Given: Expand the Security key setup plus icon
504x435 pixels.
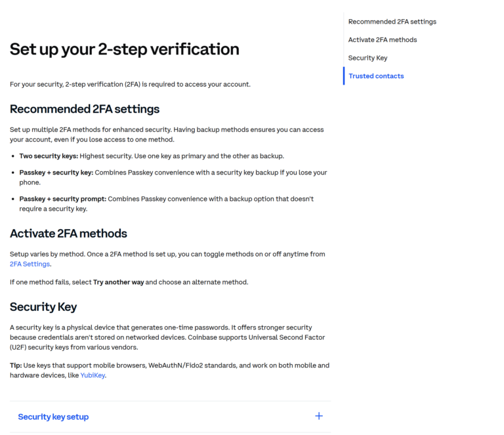Looking at the screenshot, I should pos(319,416).
